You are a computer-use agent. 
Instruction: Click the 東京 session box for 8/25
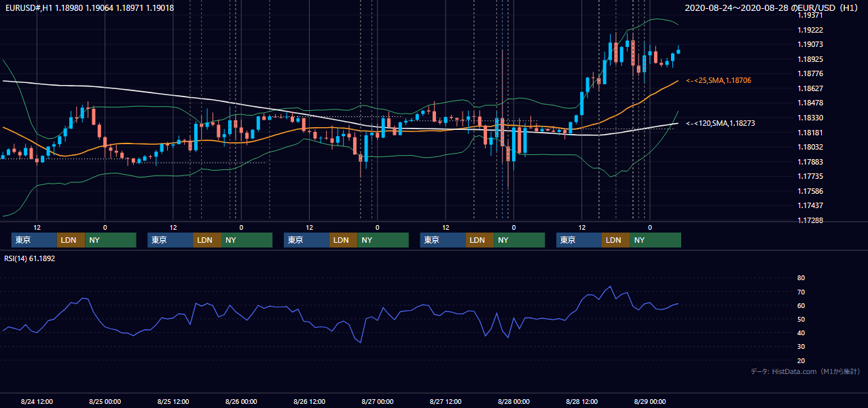click(x=170, y=240)
